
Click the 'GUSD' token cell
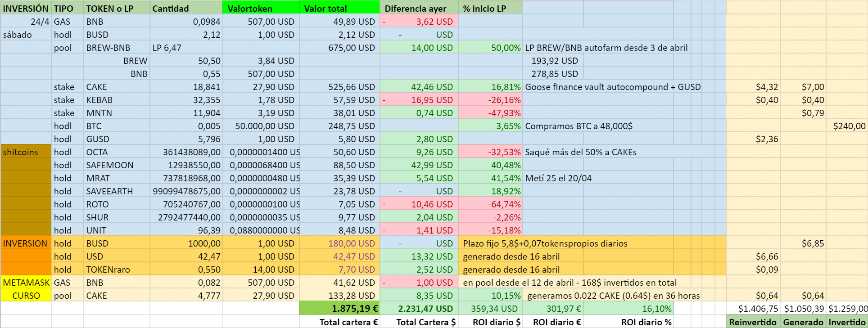pyautogui.click(x=117, y=139)
